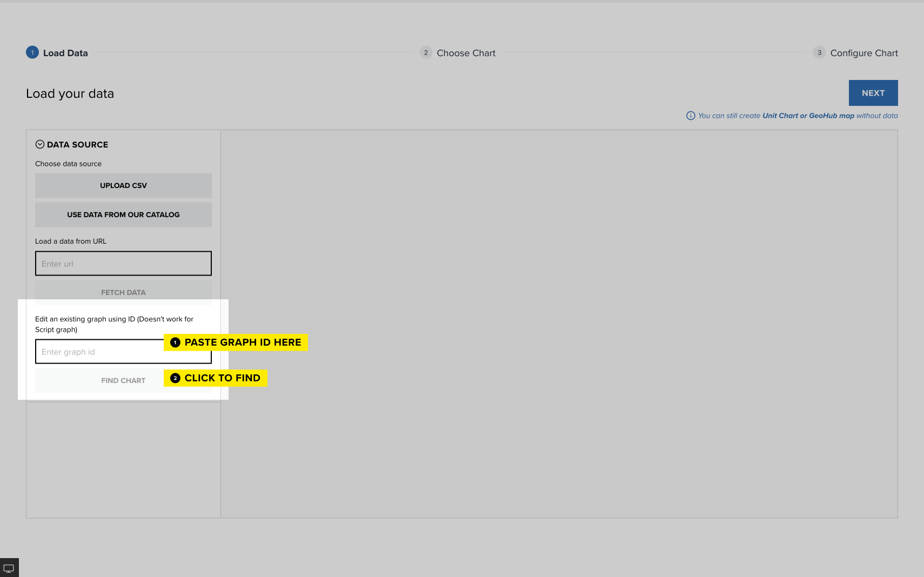
Task: Click the Load your data heading
Action: pos(70,93)
